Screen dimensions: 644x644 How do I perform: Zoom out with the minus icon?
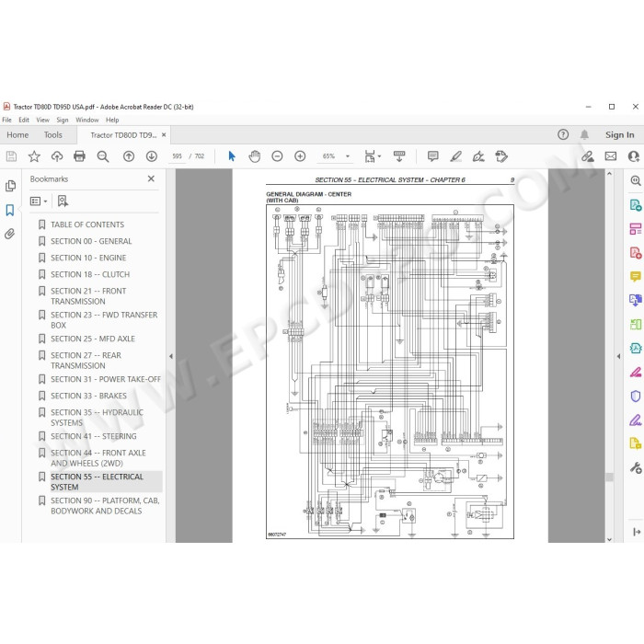277,156
